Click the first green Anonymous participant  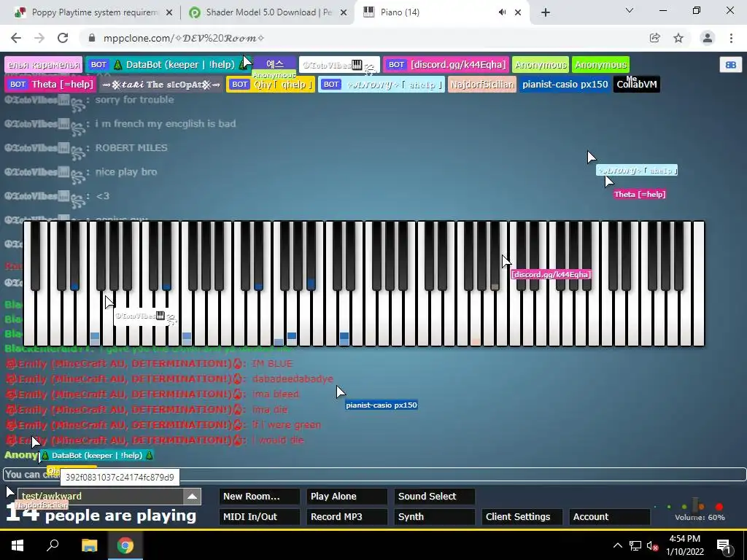pyautogui.click(x=541, y=65)
